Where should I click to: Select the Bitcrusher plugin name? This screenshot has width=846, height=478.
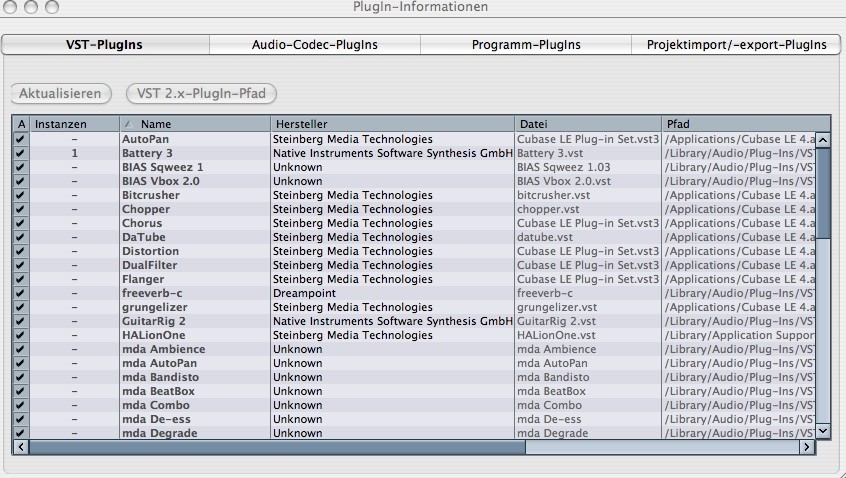point(151,195)
